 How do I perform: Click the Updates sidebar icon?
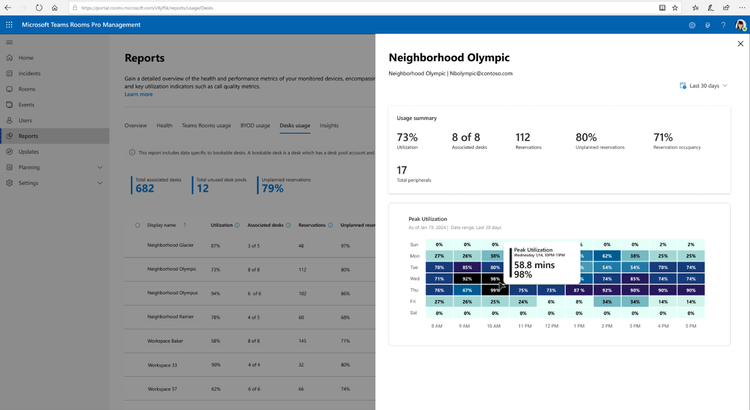pos(9,151)
